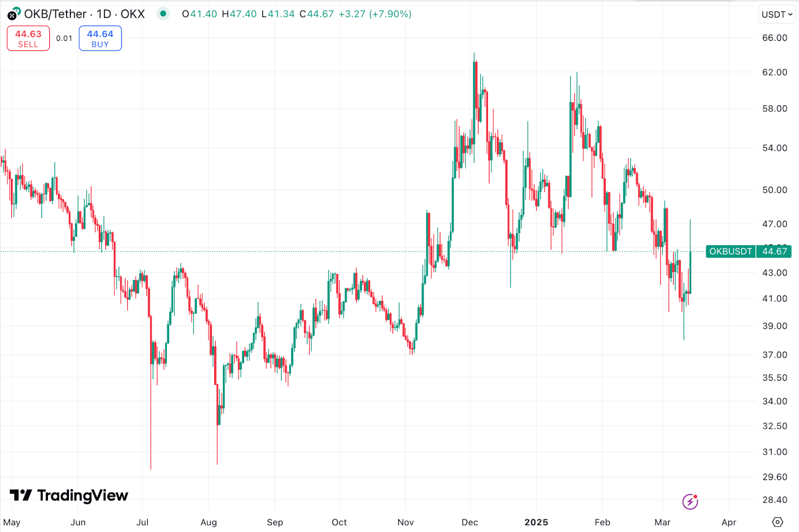The height and width of the screenshot is (532, 799).
Task: Click the low value L41.34
Action: point(278,14)
